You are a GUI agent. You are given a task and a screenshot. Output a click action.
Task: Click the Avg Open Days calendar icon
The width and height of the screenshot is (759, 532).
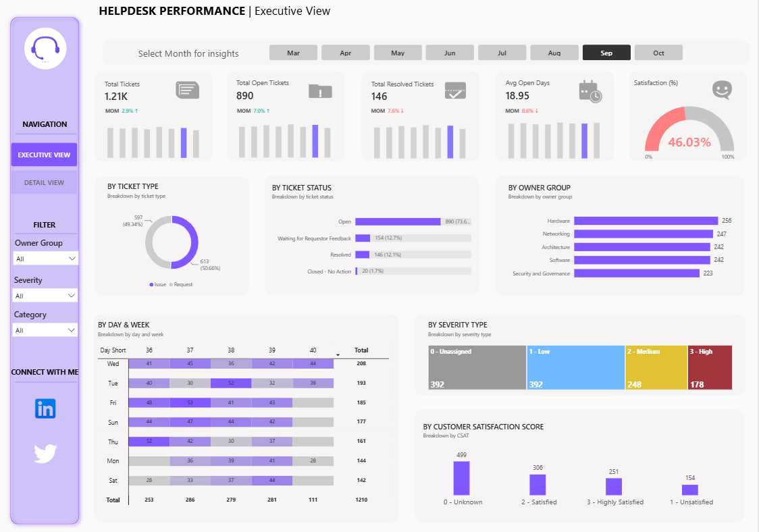tap(590, 91)
